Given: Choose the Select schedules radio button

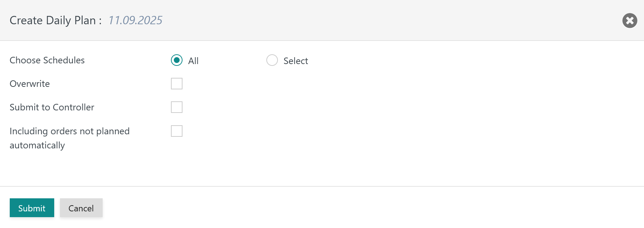Looking at the screenshot, I should [x=272, y=60].
